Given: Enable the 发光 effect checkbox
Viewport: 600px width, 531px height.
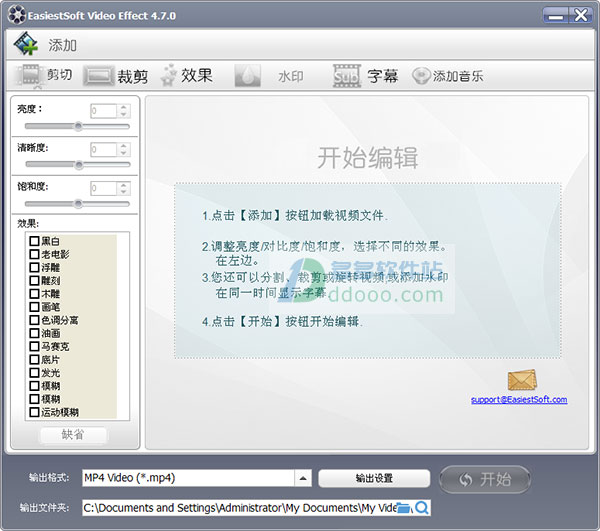Looking at the screenshot, I should coord(34,373).
